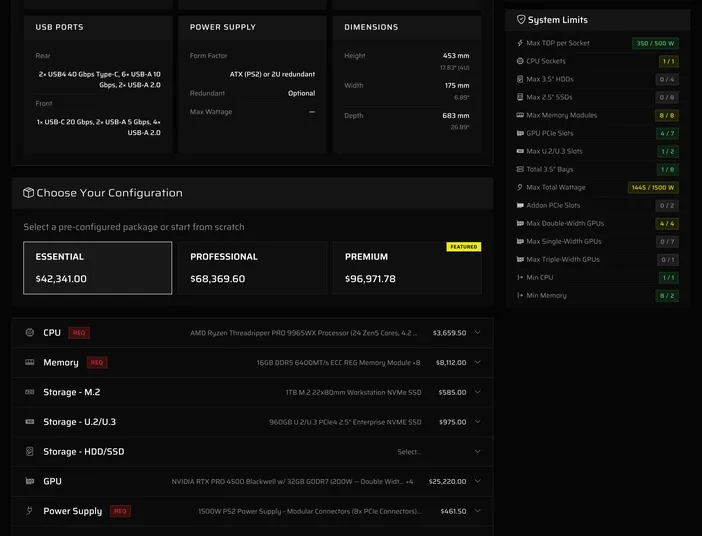The image size is (702, 536).
Task: Expand the Power Supply row chevron
Action: tap(477, 510)
